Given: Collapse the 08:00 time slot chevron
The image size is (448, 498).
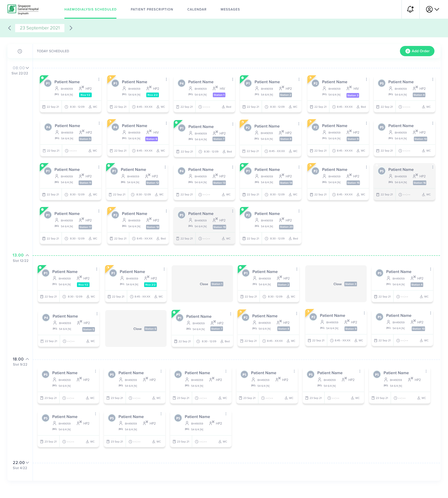Looking at the screenshot, I should point(27,68).
